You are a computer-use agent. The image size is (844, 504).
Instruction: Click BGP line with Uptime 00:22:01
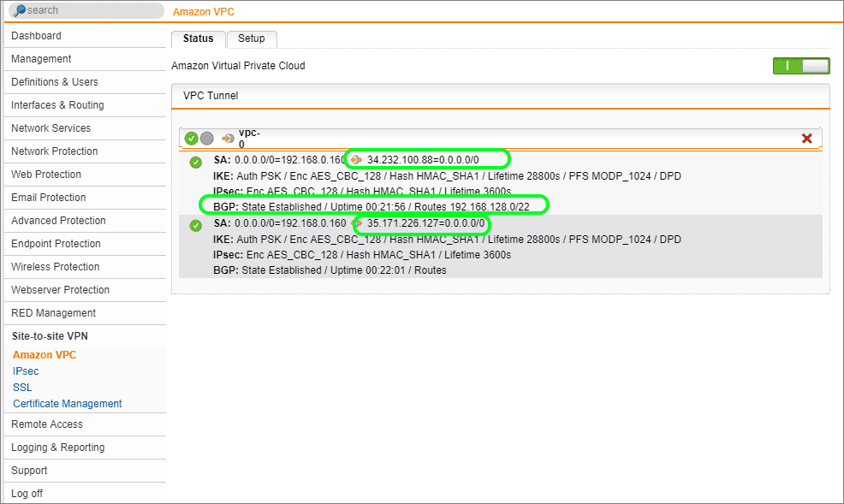(x=330, y=270)
